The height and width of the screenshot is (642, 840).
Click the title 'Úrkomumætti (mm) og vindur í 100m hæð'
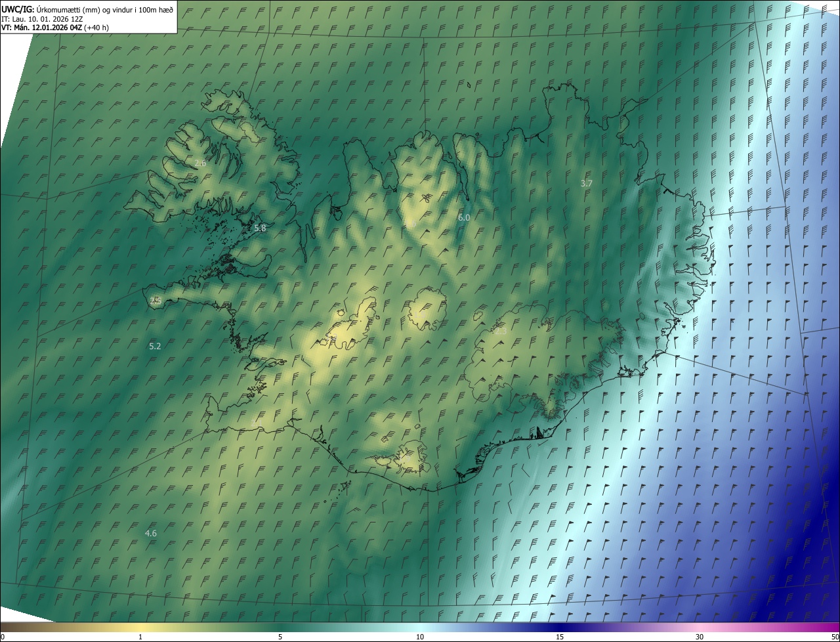tap(105, 9)
